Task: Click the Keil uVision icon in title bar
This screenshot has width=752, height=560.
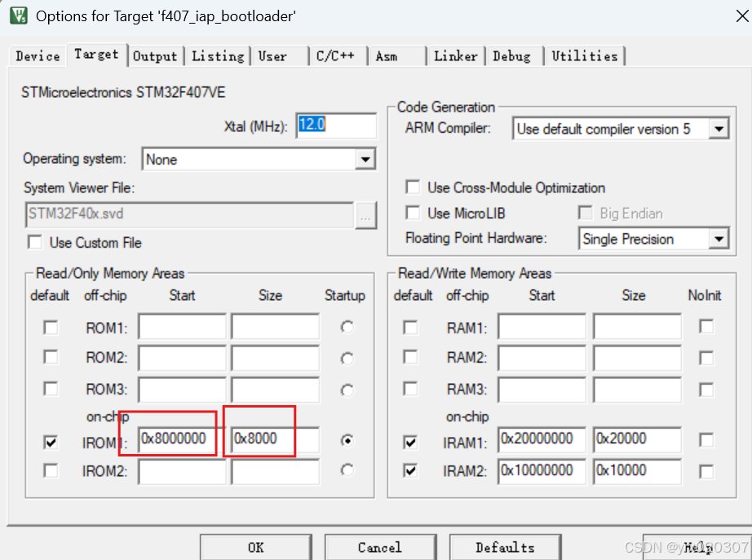Action: [19, 15]
